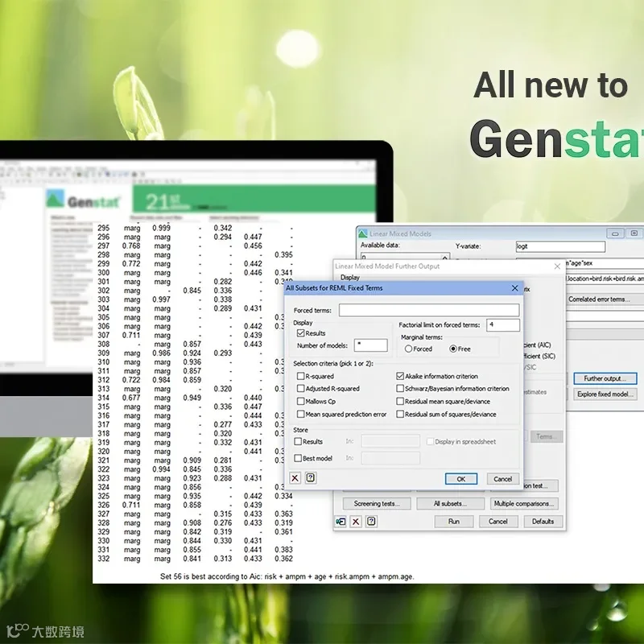This screenshot has height=644, width=644.
Task: Click the Further output... button
Action: tap(605, 378)
